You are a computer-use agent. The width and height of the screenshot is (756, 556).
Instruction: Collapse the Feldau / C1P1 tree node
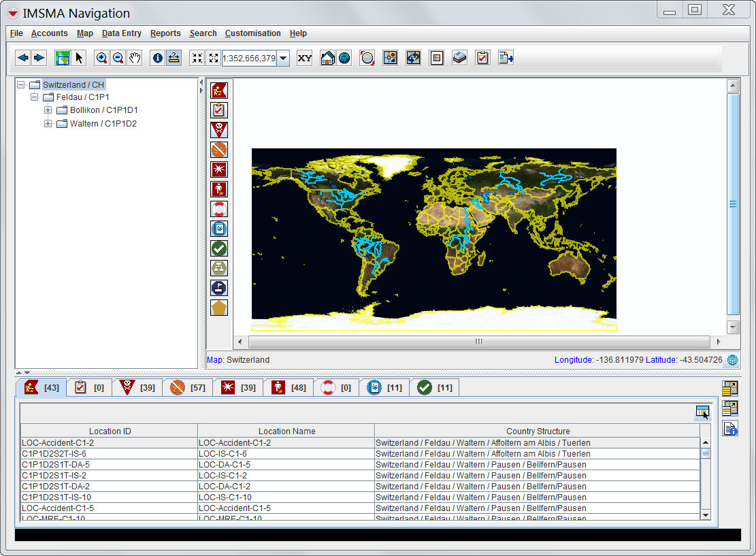35,97
